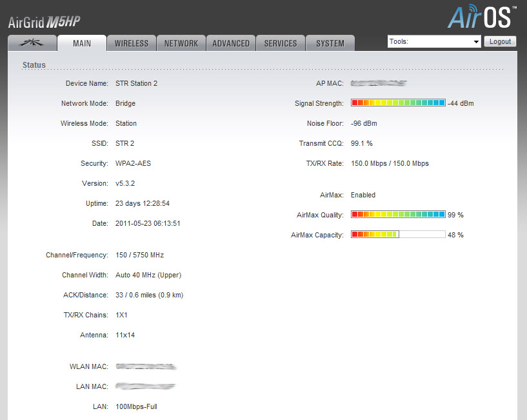
Task: Click the blurred LAN MAC value
Action: [145, 386]
